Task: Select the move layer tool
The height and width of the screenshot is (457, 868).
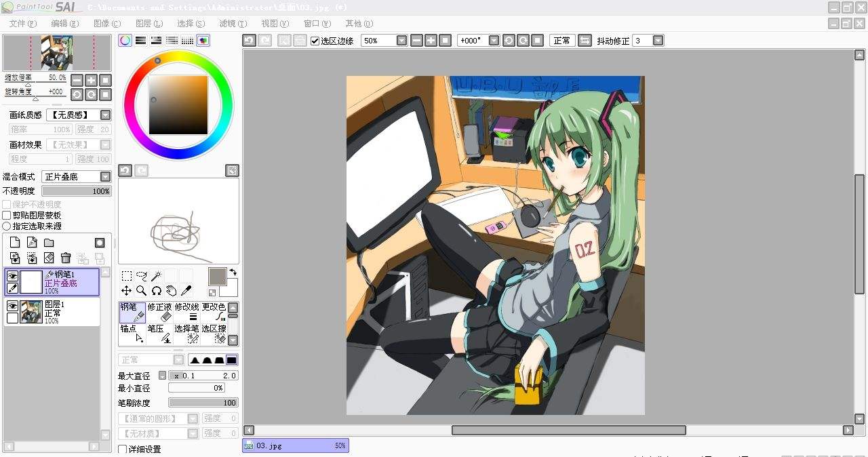Action: point(127,290)
